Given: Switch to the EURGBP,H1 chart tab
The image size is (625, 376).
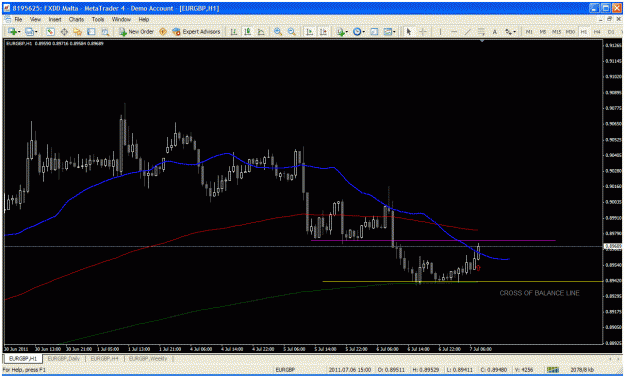Looking at the screenshot, I should 23,358.
